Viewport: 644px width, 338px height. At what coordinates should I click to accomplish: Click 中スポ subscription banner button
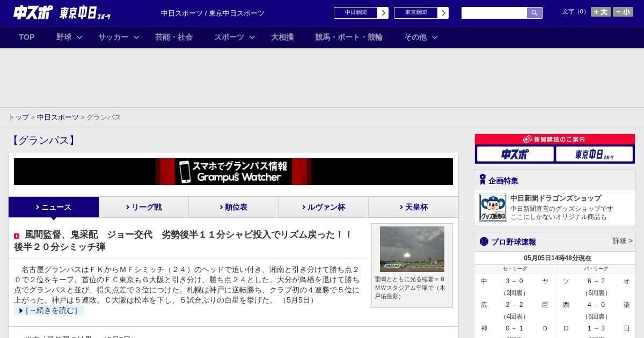click(515, 155)
